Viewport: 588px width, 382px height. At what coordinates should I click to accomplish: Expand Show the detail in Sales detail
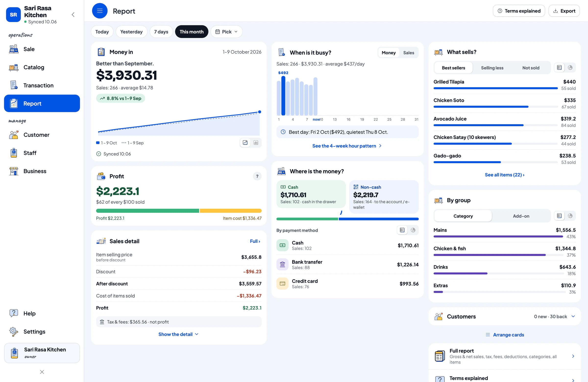178,334
